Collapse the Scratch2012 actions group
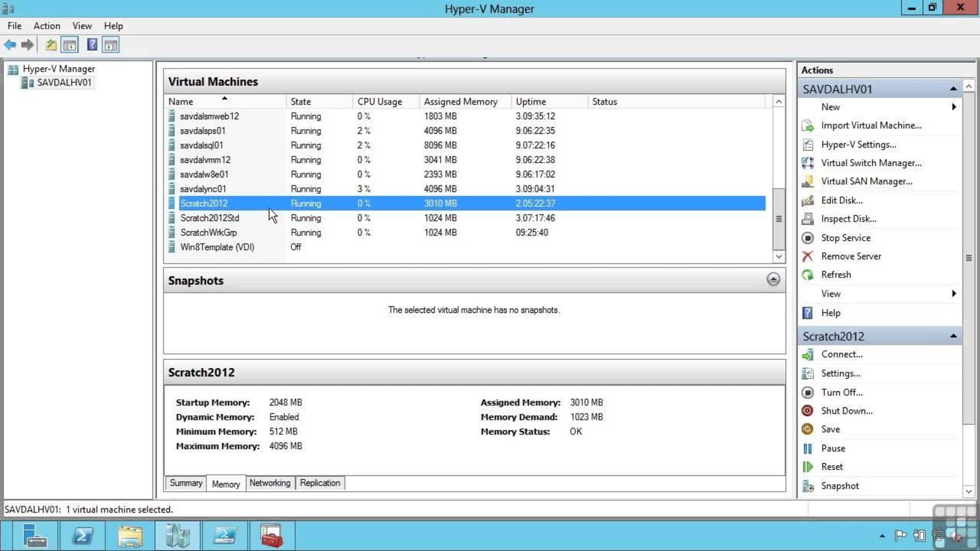The image size is (980, 551). tap(953, 336)
